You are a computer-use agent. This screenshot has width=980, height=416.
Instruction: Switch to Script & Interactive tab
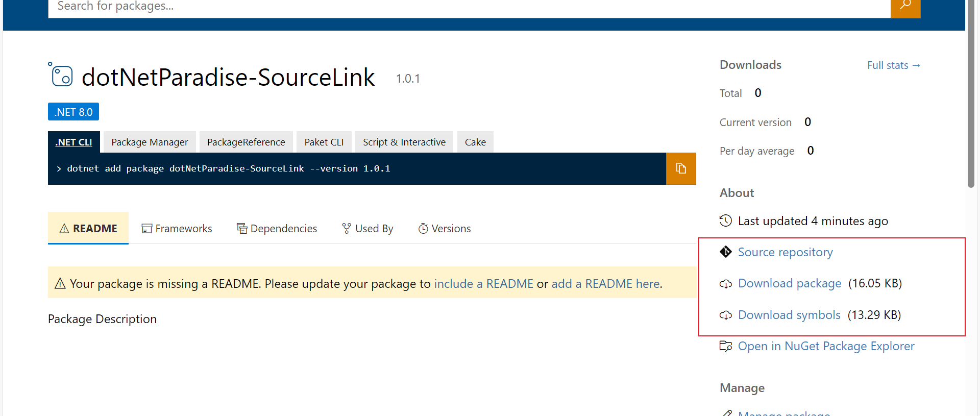coord(404,142)
